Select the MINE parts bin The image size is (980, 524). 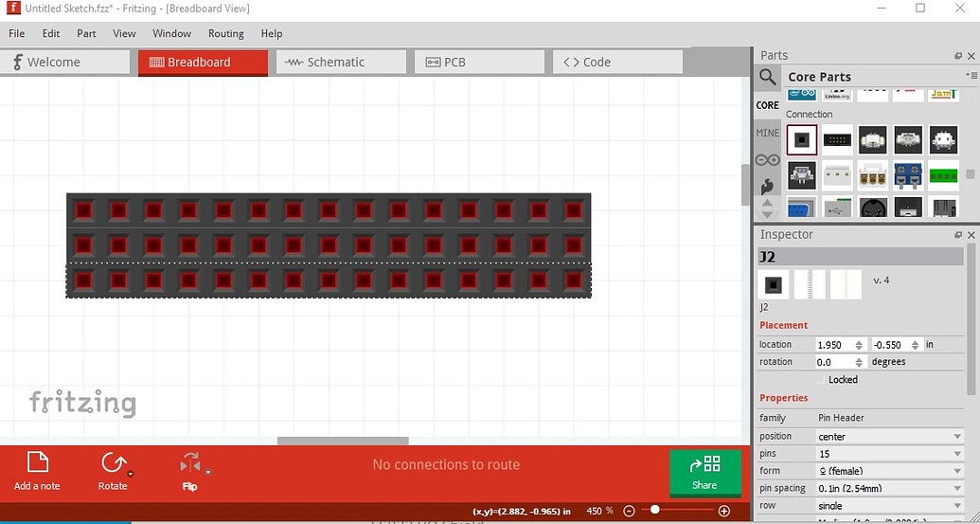click(768, 133)
